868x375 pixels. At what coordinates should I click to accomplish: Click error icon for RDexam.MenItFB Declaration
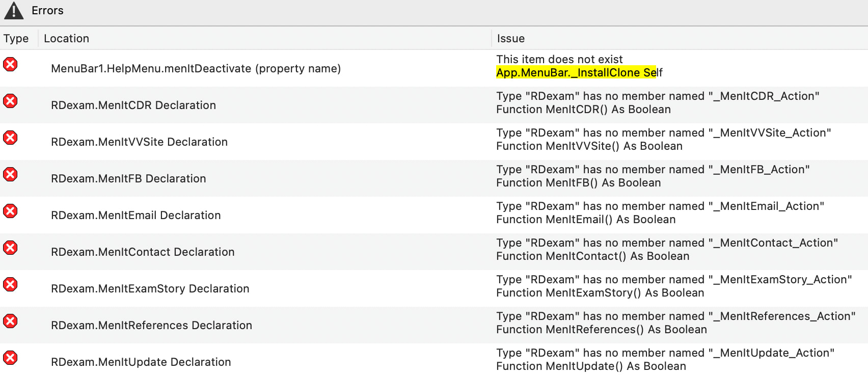click(10, 174)
